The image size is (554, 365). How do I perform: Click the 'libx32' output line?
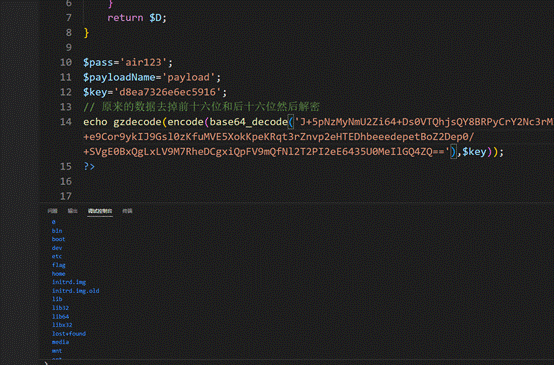[62, 325]
